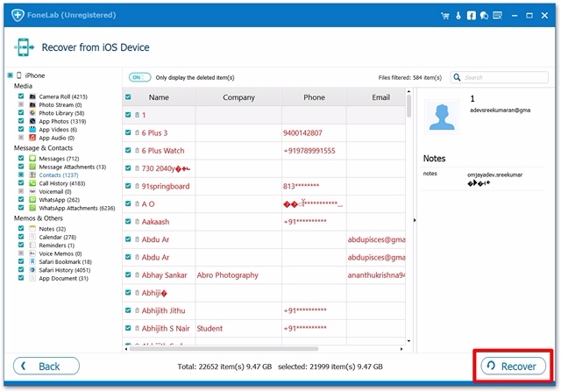This screenshot has height=392, width=561.
Task: Click the search magnifier icon
Action: 457,77
